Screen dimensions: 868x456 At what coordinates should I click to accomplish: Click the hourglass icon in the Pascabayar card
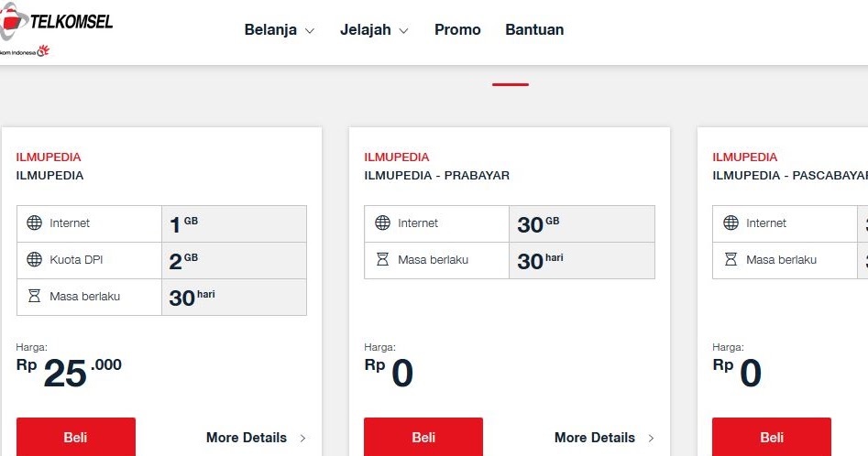[x=731, y=260]
